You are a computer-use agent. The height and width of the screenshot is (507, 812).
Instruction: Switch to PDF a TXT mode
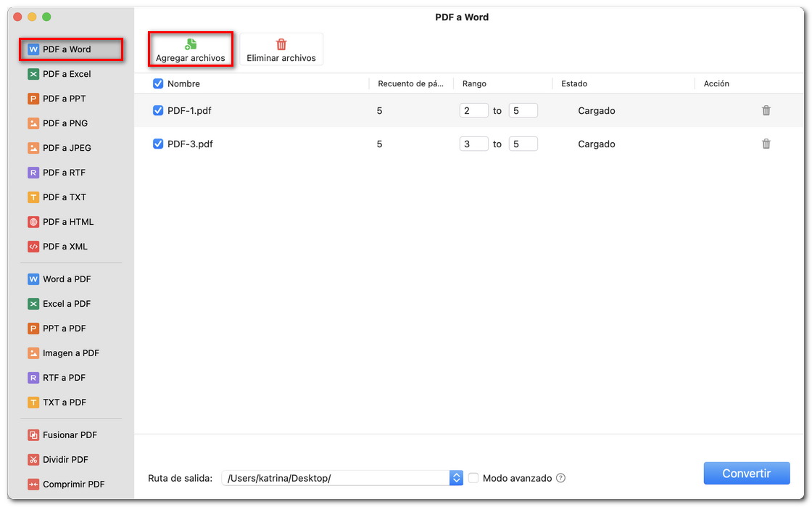[33, 197]
